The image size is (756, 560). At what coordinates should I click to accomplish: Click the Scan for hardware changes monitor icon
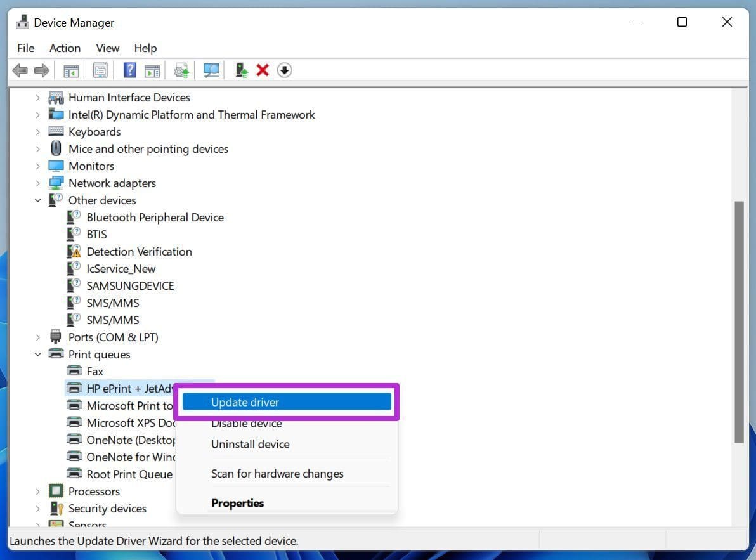click(211, 71)
